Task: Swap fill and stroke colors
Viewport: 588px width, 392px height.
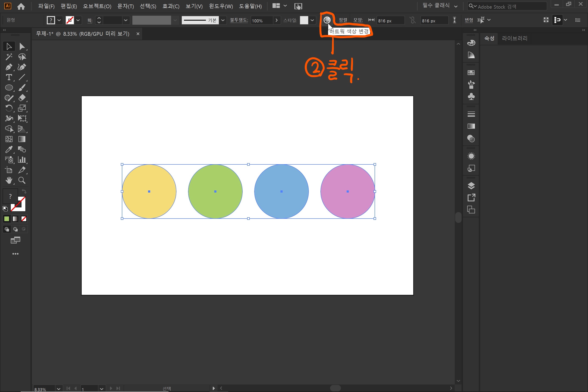Action: click(x=24, y=191)
